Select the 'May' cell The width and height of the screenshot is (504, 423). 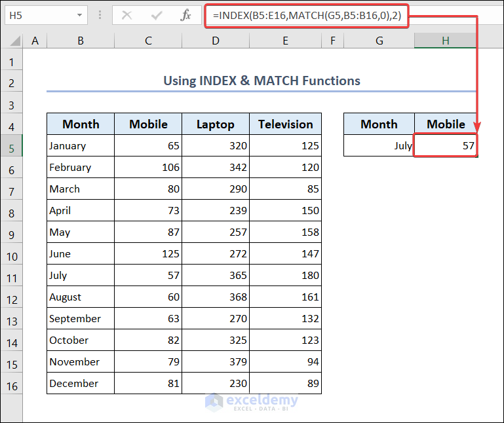[81, 232]
